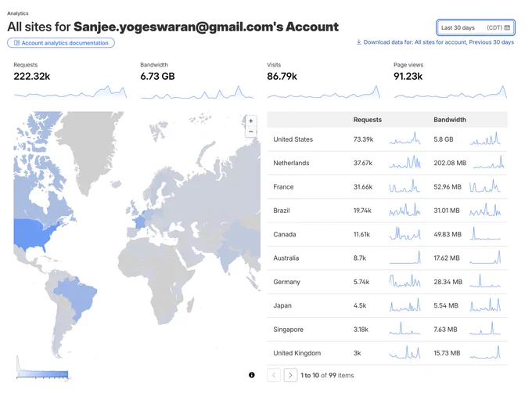The width and height of the screenshot is (532, 393).
Task: Click the calendar icon in date range picker
Action: [x=507, y=27]
